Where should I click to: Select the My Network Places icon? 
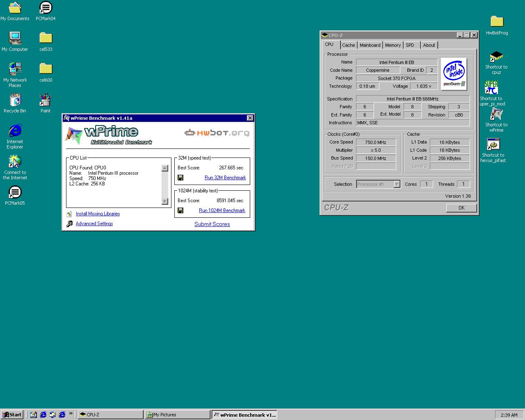15,75
